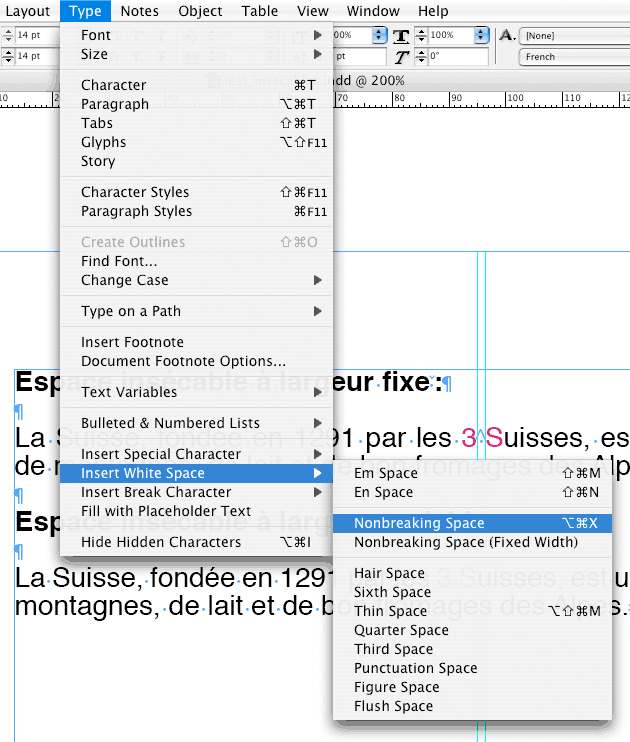Open the Layout menu
Image resolution: width=630 pixels, height=742 pixels.
(x=27, y=11)
